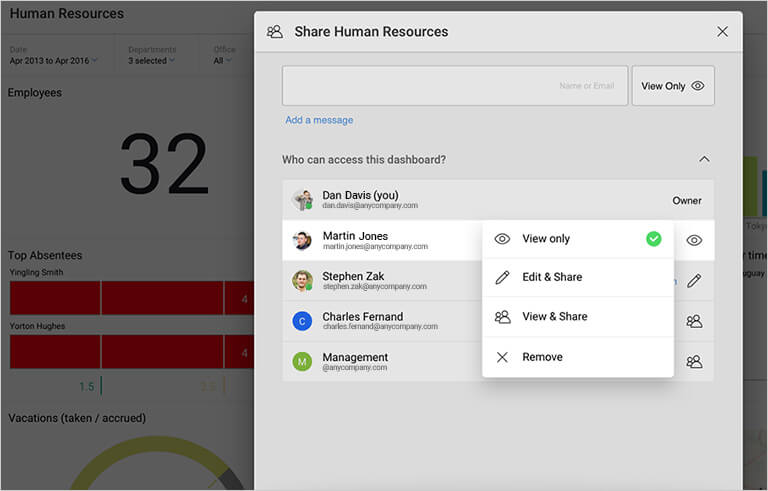Click the Management green M avatar
This screenshot has height=491, width=768.
302,362
